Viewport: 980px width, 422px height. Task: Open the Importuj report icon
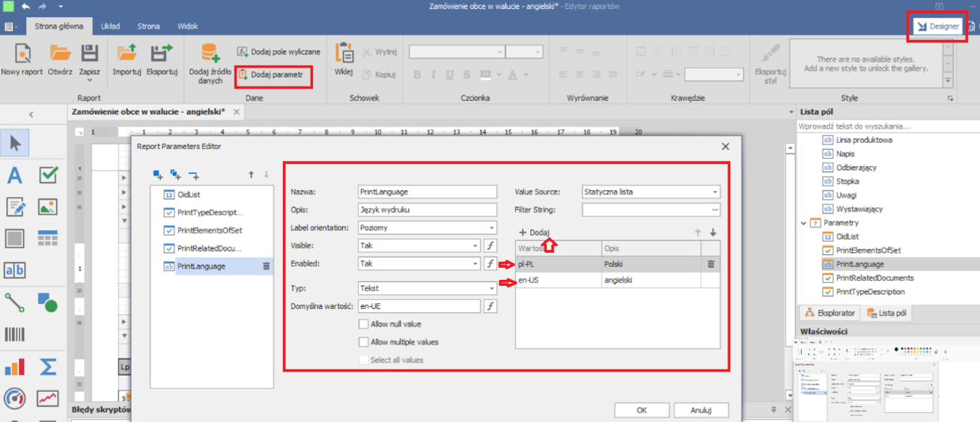(127, 55)
